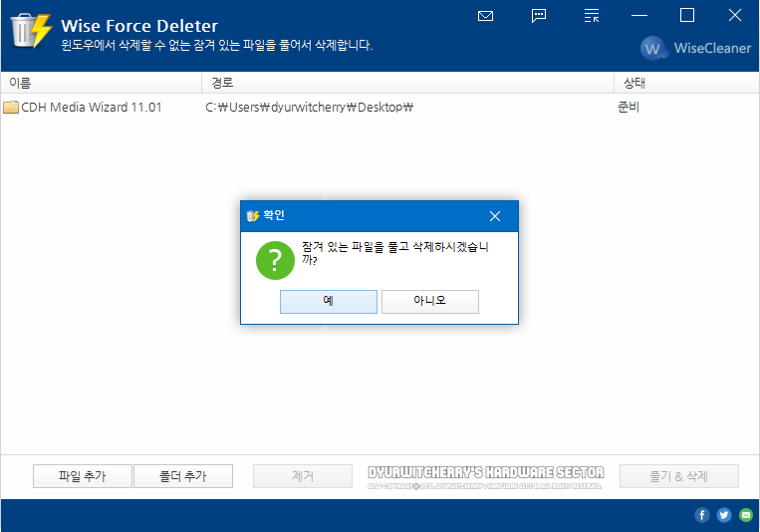Maximize the Wise Force Deleter window
The image size is (760, 532).
coord(687,16)
